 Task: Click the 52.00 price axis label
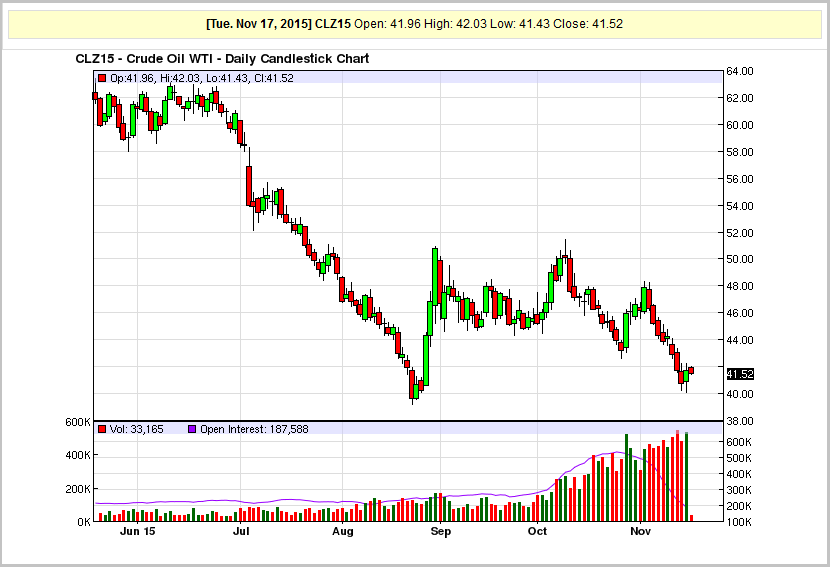739,233
